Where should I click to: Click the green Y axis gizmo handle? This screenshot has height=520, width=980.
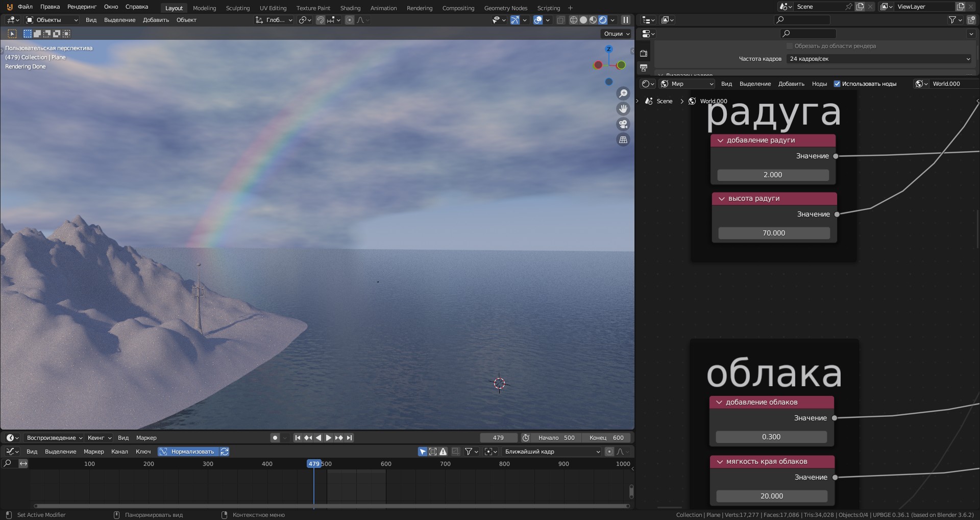[621, 65]
